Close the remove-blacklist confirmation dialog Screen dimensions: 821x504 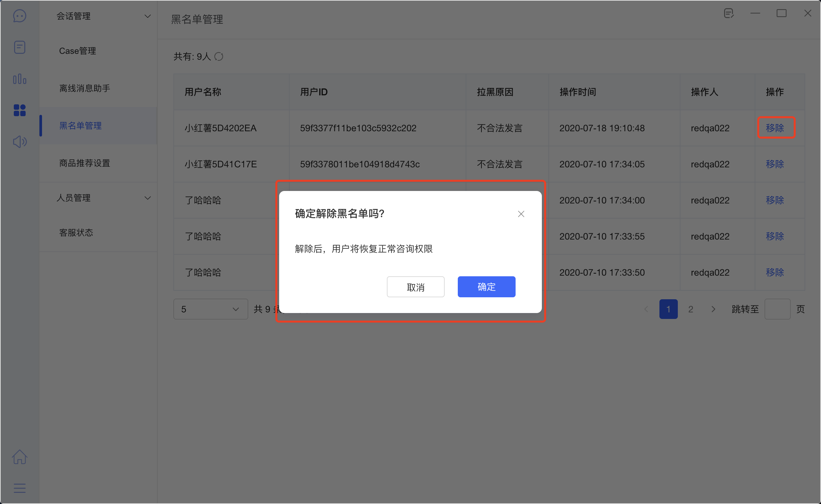(x=521, y=214)
